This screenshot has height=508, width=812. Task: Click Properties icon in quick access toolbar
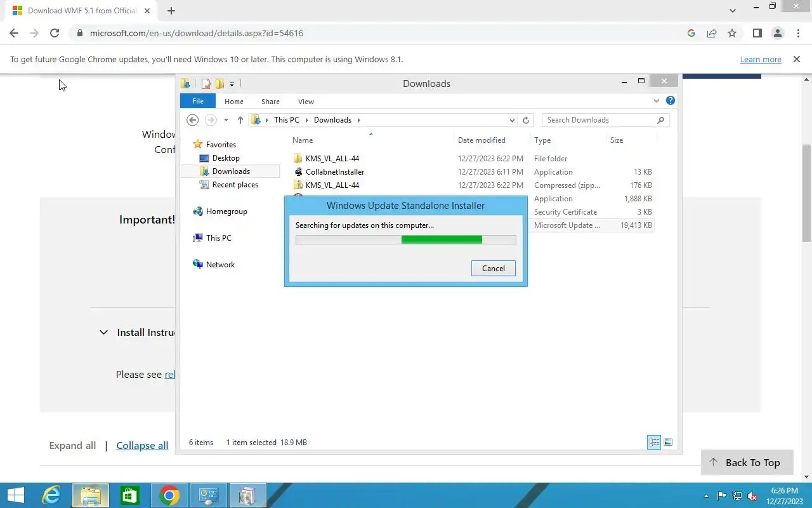pos(206,84)
